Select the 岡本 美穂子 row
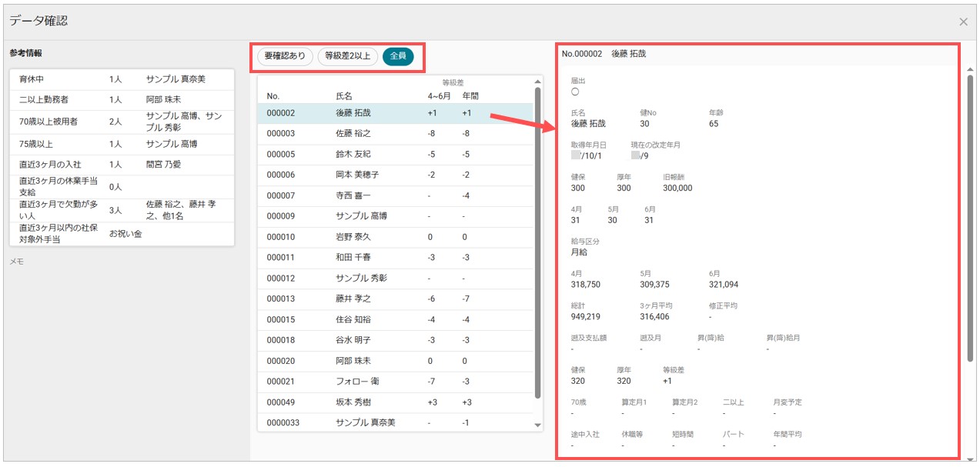This screenshot has height=467, width=980. 395,175
